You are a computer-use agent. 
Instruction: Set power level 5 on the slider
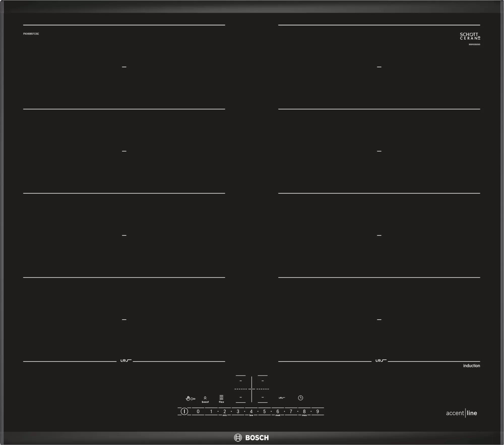(x=264, y=411)
